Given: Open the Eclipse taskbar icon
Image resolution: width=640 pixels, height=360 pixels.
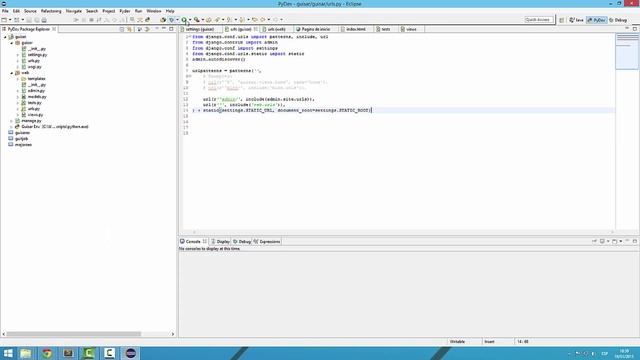Looking at the screenshot, I should pos(131,353).
